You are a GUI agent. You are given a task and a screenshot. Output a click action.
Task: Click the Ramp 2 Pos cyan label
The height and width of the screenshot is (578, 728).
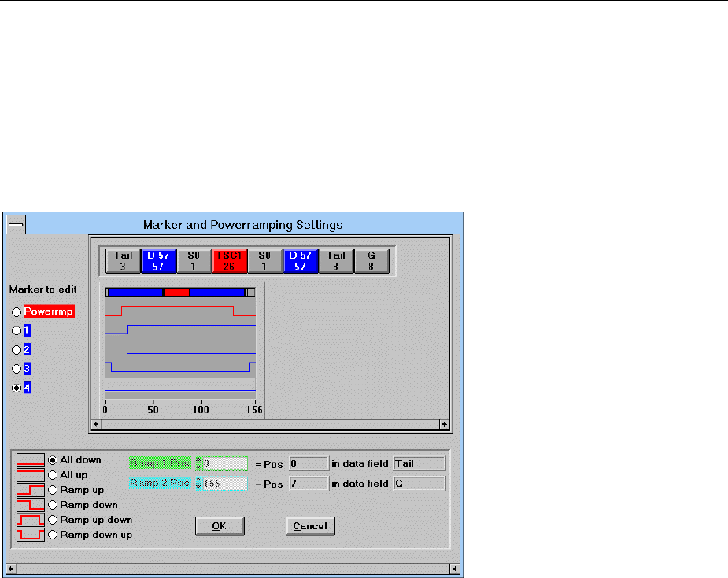pos(160,483)
